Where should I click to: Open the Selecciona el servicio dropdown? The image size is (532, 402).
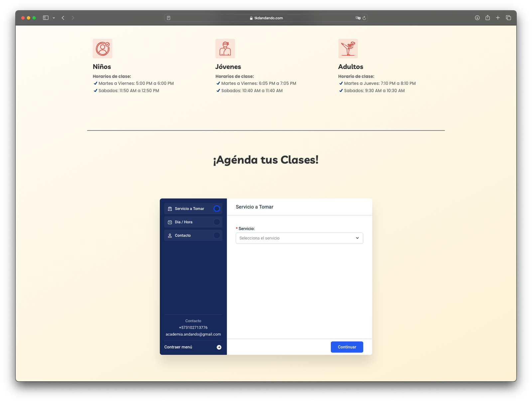pyautogui.click(x=299, y=238)
